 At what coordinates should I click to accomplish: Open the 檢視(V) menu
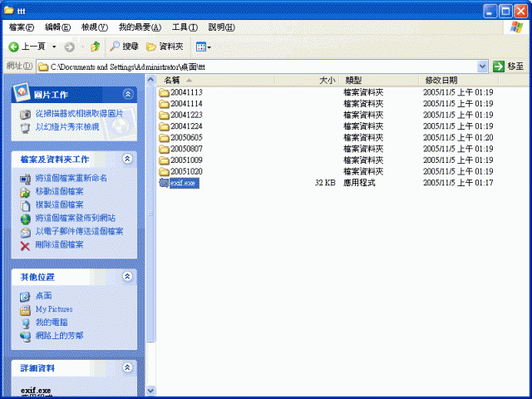[x=94, y=27]
